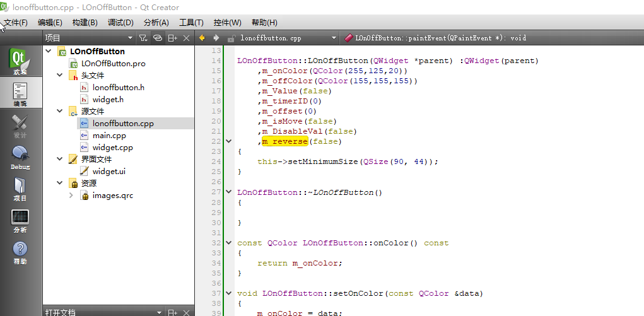Click return m_onColor on line 34
This screenshot has width=644, height=316.
pos(300,263)
